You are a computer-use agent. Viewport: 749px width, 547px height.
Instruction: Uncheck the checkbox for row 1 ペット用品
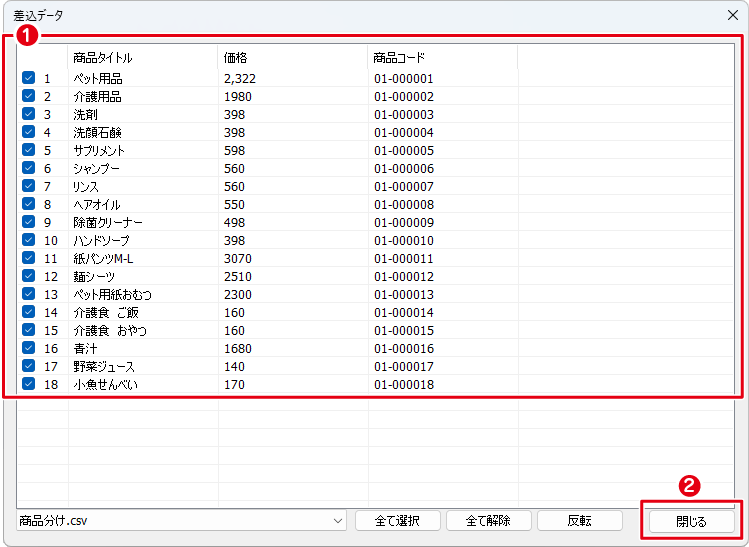click(28, 78)
